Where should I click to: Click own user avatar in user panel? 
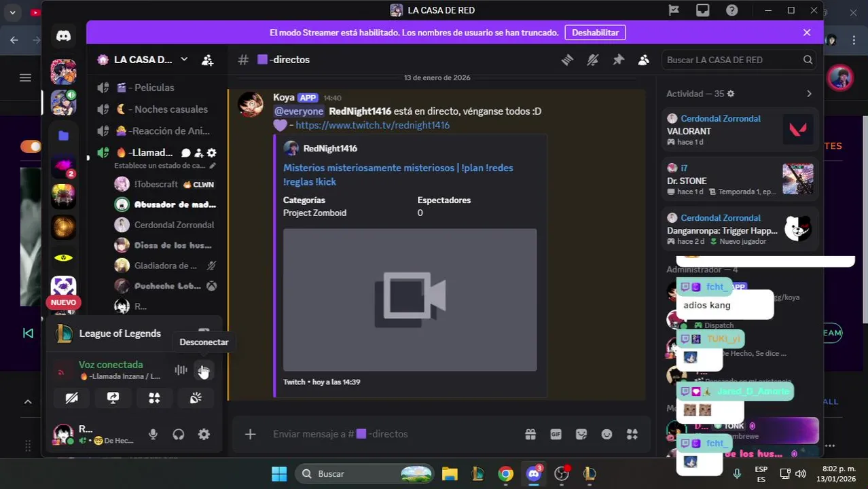point(63,434)
